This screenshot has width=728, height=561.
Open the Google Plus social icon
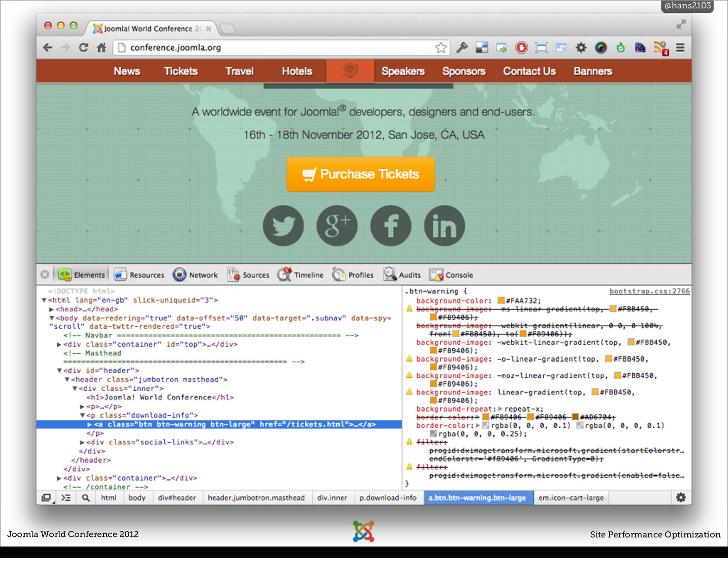click(x=337, y=225)
